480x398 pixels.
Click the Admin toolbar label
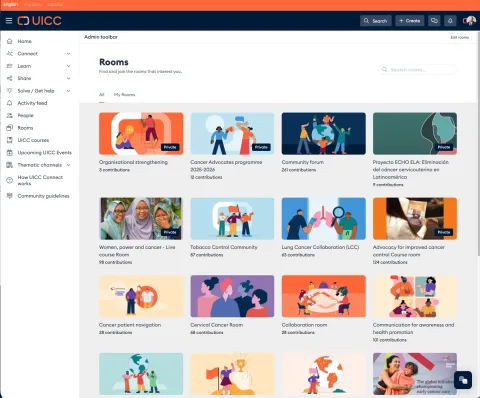coord(101,37)
